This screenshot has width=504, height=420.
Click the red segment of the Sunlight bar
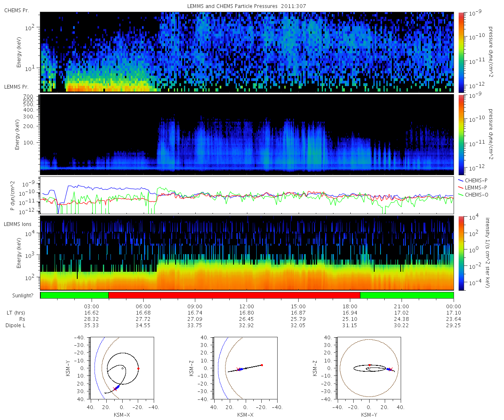(x=234, y=295)
